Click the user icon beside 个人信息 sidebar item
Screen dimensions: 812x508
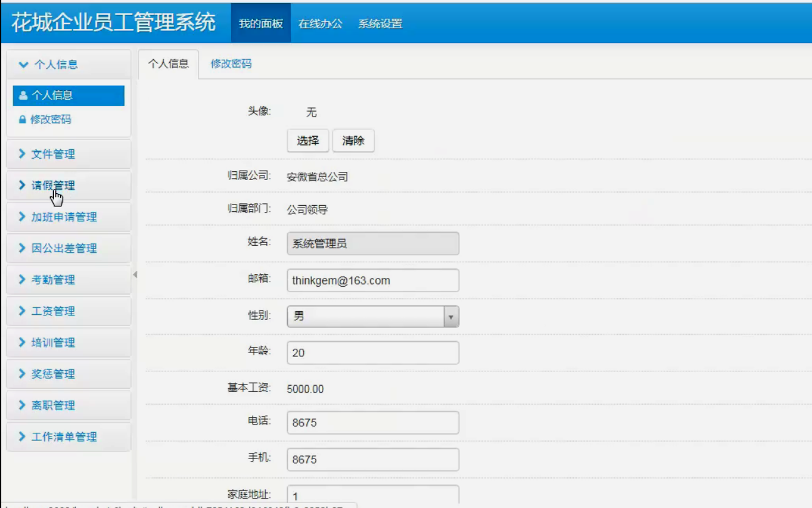(x=23, y=96)
